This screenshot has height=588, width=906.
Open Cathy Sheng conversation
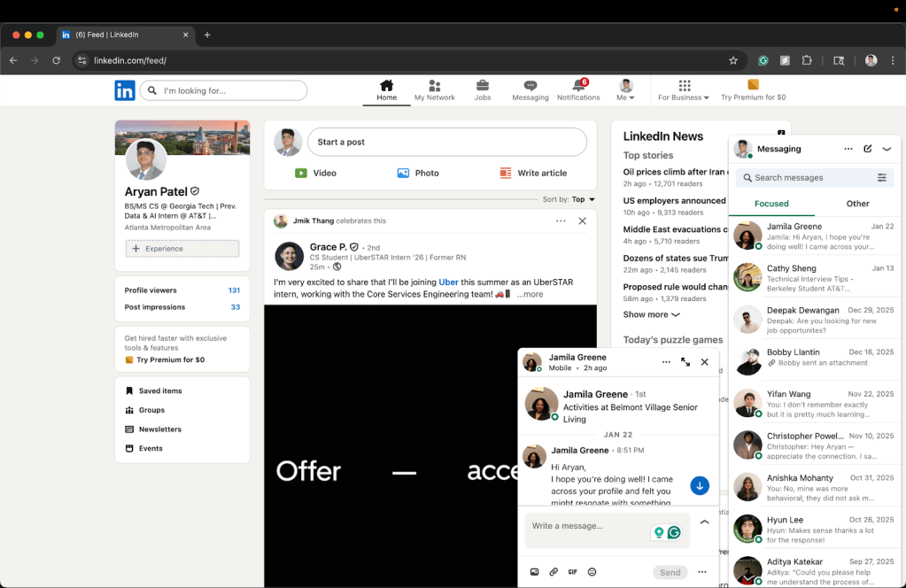(x=815, y=278)
